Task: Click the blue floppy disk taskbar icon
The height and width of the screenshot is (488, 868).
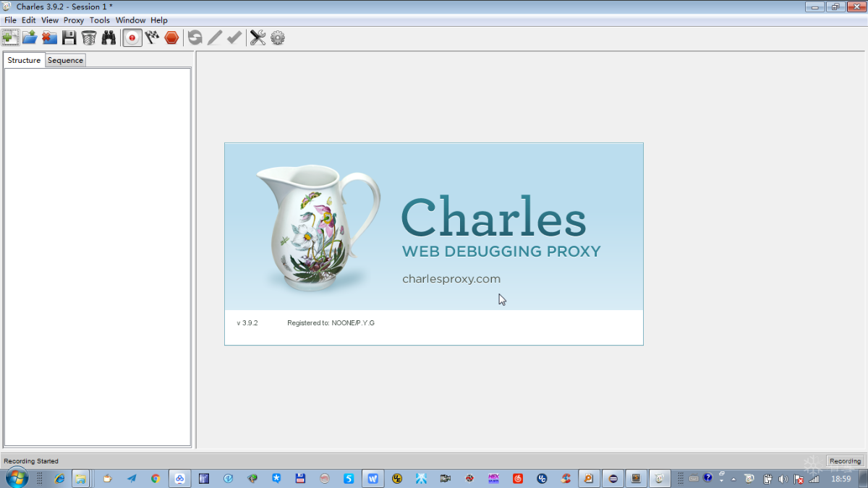Action: click(300, 478)
